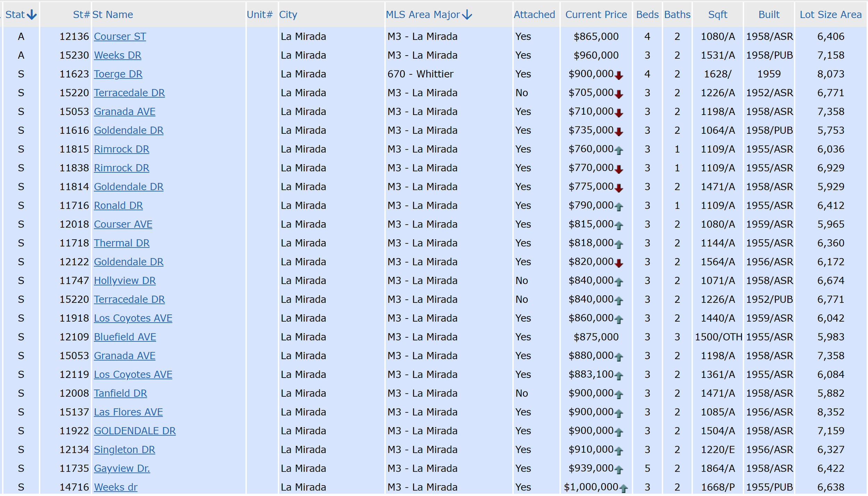Sort by the Attached column header
The image size is (868, 496).
point(534,15)
